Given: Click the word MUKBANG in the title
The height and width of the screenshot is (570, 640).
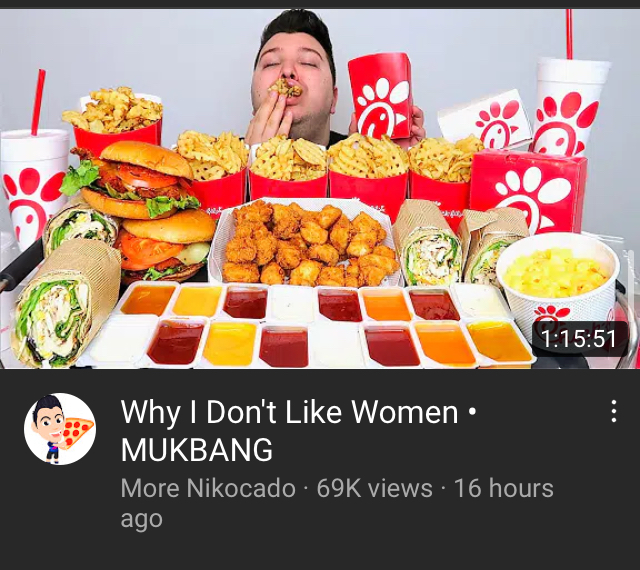Looking at the screenshot, I should [x=197, y=450].
